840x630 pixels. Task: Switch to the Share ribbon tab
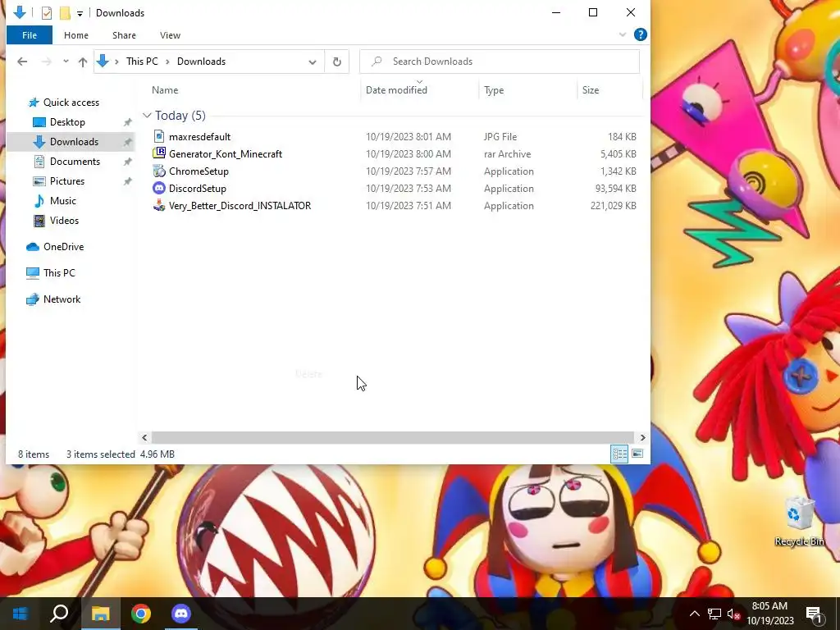pos(124,35)
